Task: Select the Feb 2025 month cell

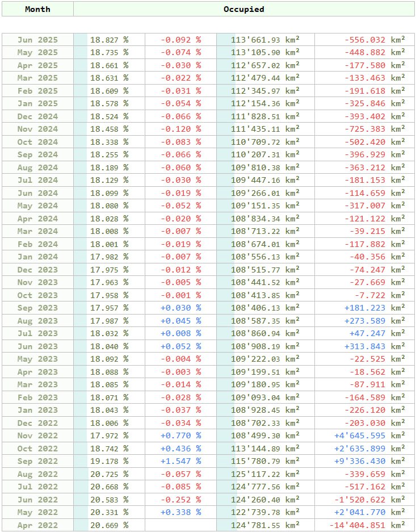Action: 37,91
